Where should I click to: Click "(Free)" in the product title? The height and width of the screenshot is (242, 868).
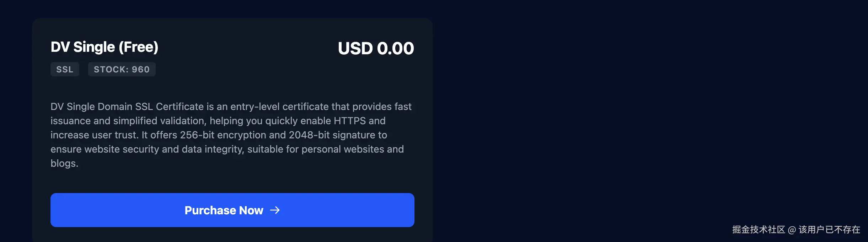[x=138, y=47]
